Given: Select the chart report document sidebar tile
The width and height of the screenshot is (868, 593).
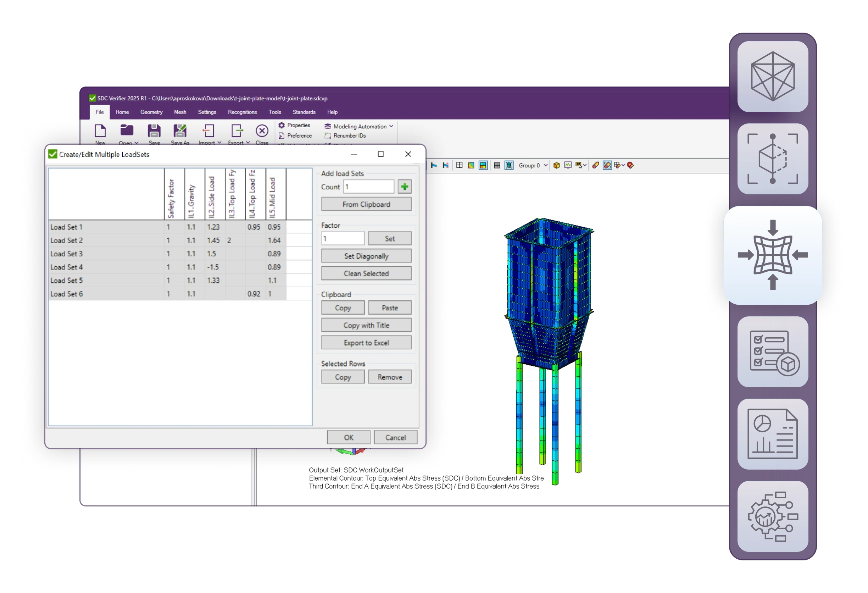Looking at the screenshot, I should pyautogui.click(x=772, y=434).
